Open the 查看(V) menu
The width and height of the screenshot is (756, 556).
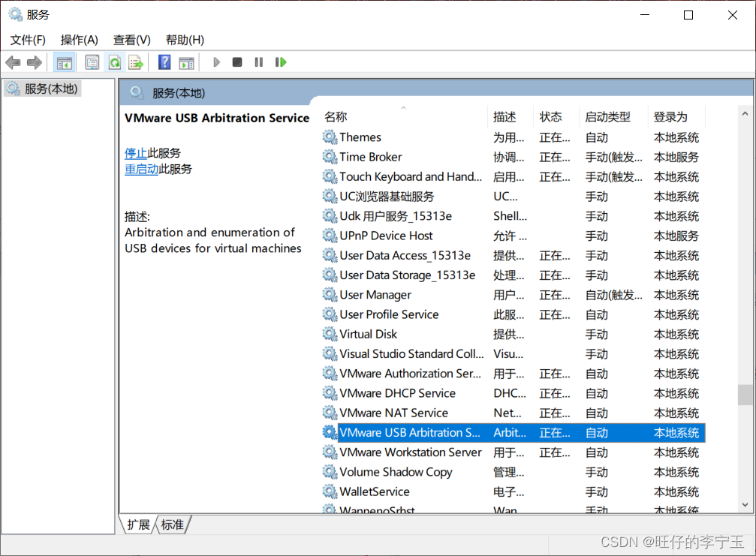(x=131, y=40)
